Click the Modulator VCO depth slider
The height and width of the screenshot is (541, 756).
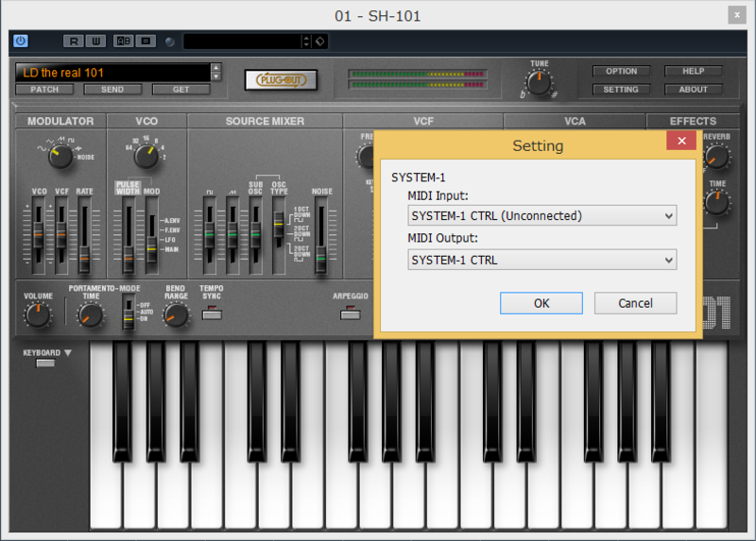click(38, 235)
